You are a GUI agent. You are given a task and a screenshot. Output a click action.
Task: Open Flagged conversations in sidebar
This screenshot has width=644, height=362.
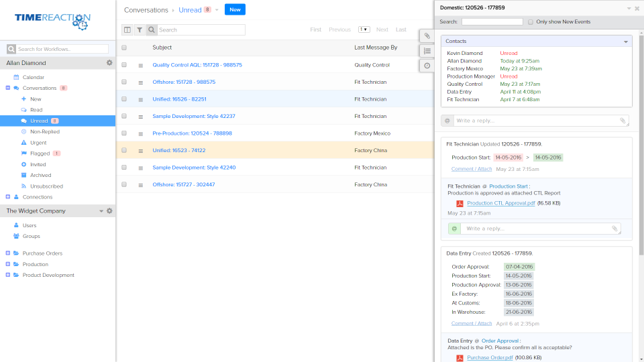pos(40,154)
